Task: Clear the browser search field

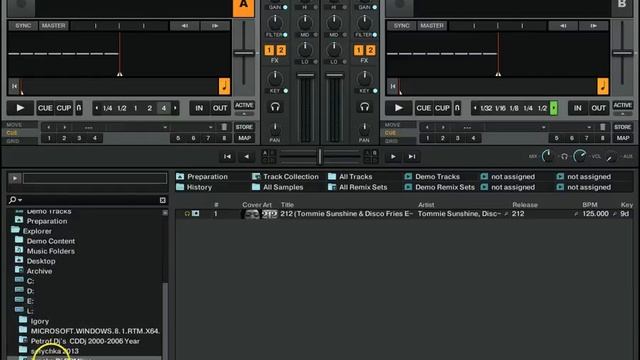Action: (x=162, y=200)
